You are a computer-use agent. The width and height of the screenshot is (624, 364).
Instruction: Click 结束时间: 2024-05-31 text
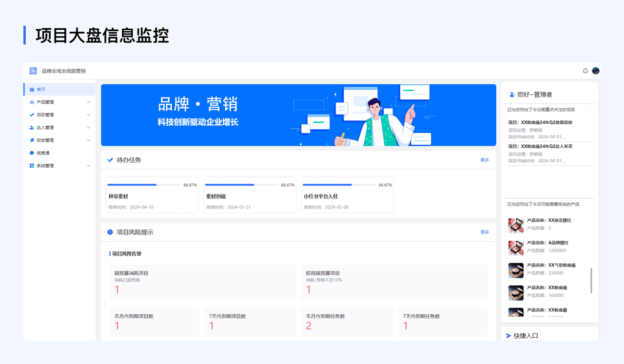(x=228, y=207)
